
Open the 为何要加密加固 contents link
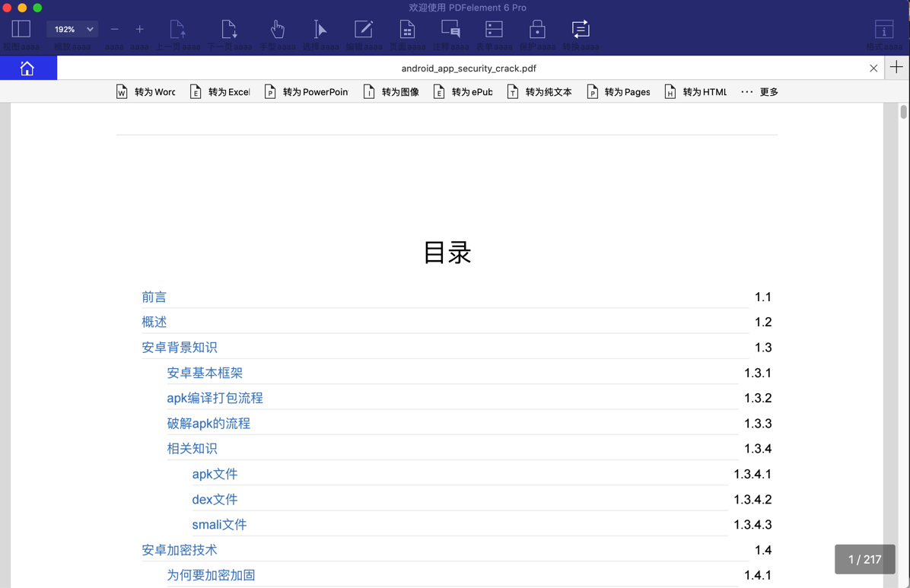212,575
